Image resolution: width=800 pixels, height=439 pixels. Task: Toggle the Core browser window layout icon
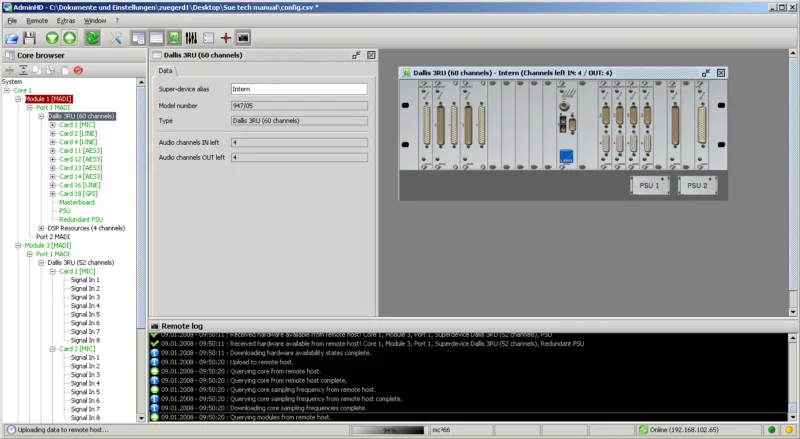(x=138, y=38)
